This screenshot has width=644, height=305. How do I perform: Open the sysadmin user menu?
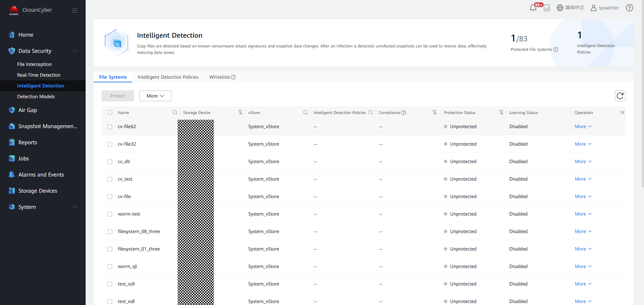coord(605,8)
